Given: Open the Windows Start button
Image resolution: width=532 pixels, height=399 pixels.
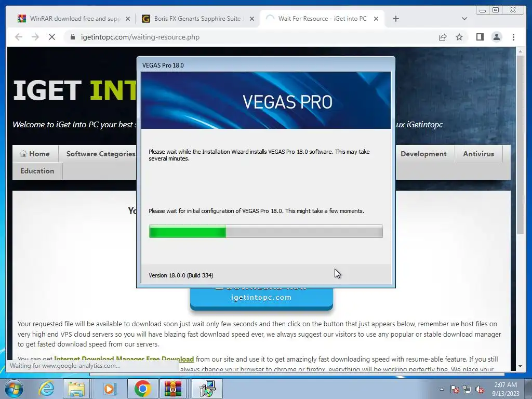Looking at the screenshot, I should coord(14,389).
